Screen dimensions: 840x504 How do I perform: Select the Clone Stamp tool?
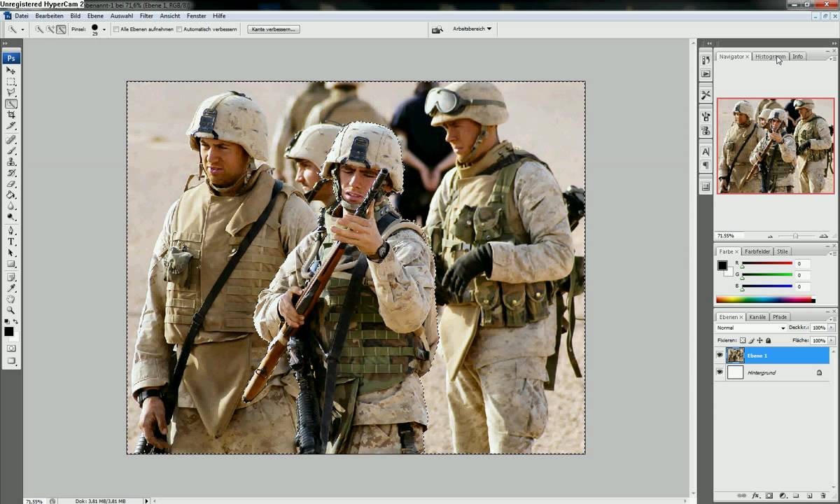click(11, 162)
